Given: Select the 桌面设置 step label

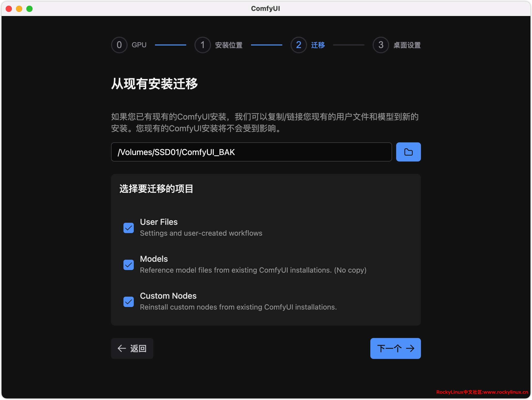Looking at the screenshot, I should (407, 45).
